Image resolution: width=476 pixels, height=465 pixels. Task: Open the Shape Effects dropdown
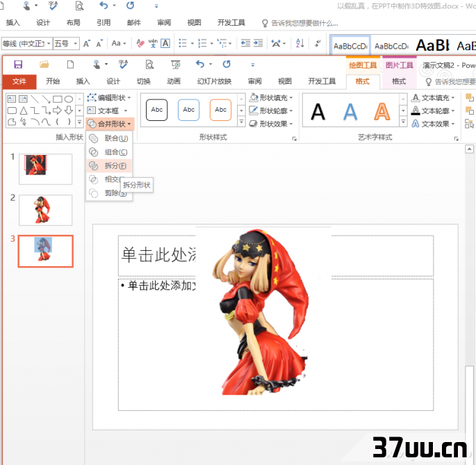pos(271,124)
